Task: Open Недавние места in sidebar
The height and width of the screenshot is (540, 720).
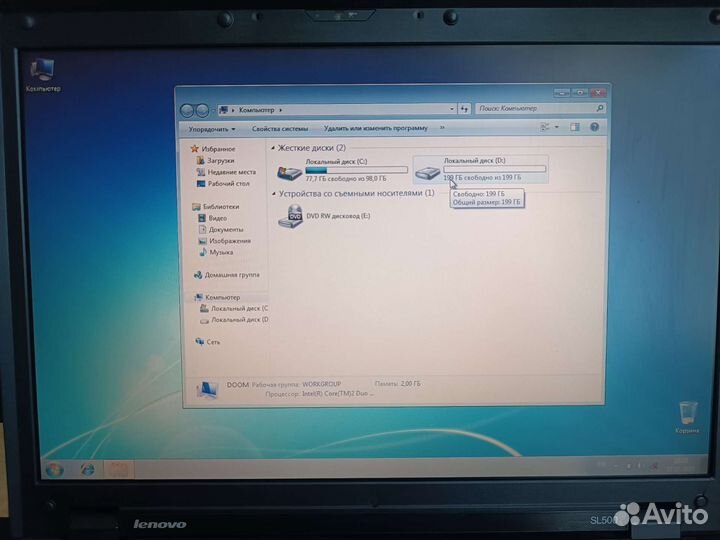Action: 226,172
